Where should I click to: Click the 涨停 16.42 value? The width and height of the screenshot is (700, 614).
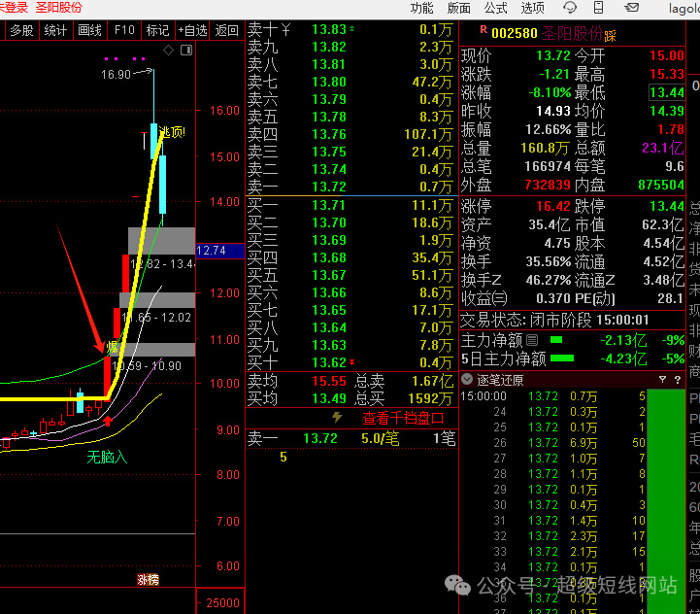[x=553, y=207]
